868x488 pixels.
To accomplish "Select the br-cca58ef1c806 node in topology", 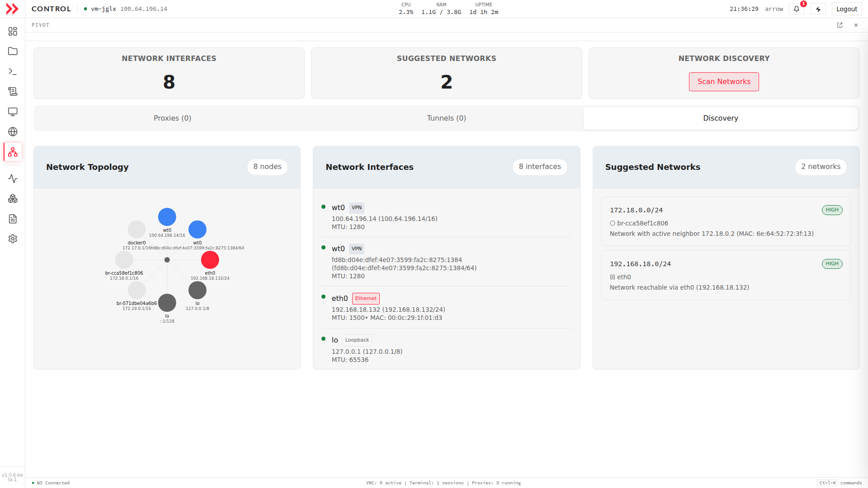I will point(124,260).
